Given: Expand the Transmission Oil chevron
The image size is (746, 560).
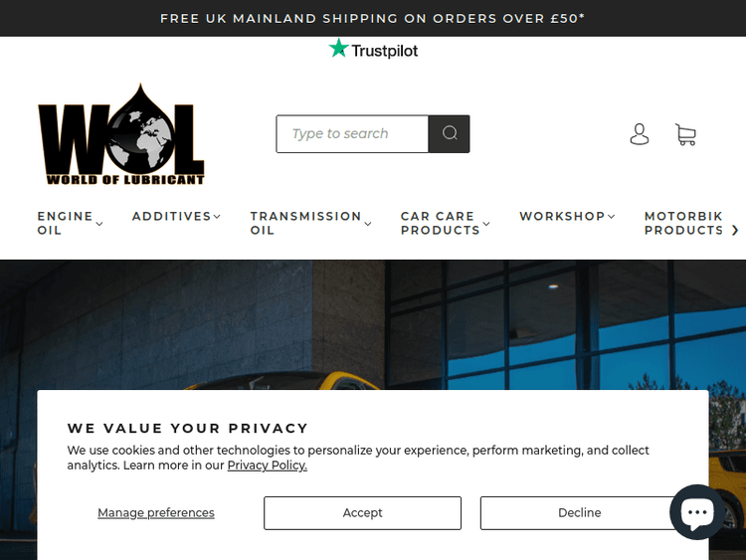Looking at the screenshot, I should 368,224.
